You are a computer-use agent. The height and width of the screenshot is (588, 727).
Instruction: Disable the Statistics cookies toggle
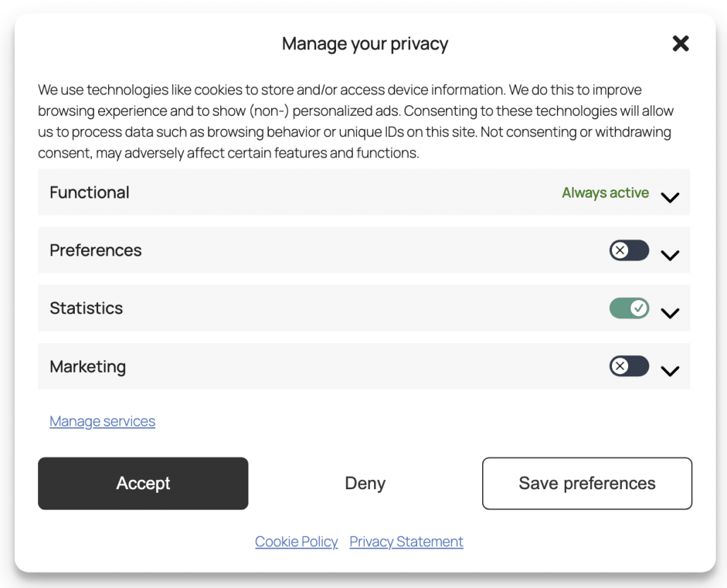point(629,308)
